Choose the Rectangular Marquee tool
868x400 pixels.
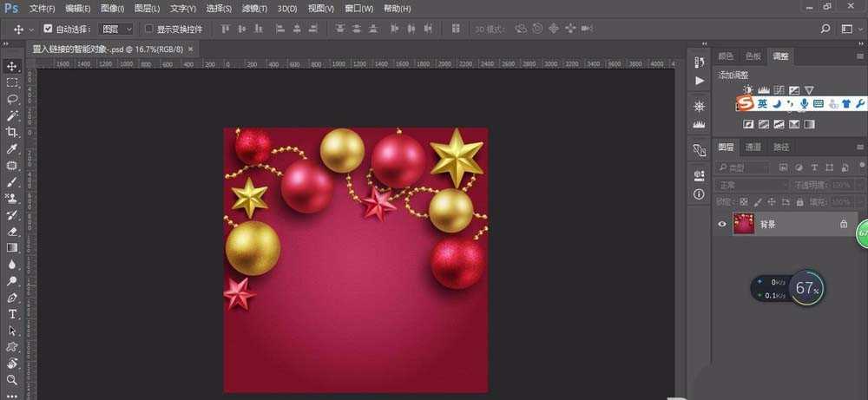pos(12,82)
